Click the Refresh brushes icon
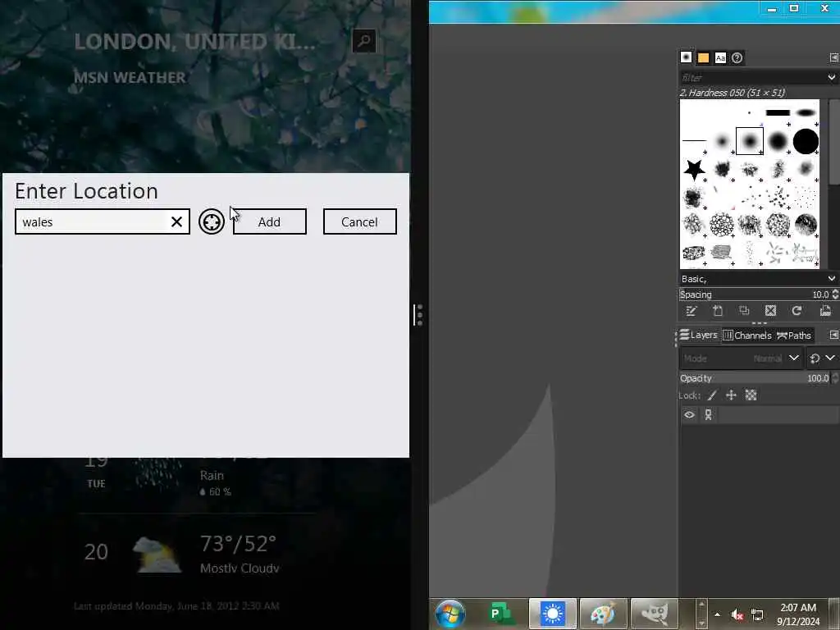 point(797,311)
